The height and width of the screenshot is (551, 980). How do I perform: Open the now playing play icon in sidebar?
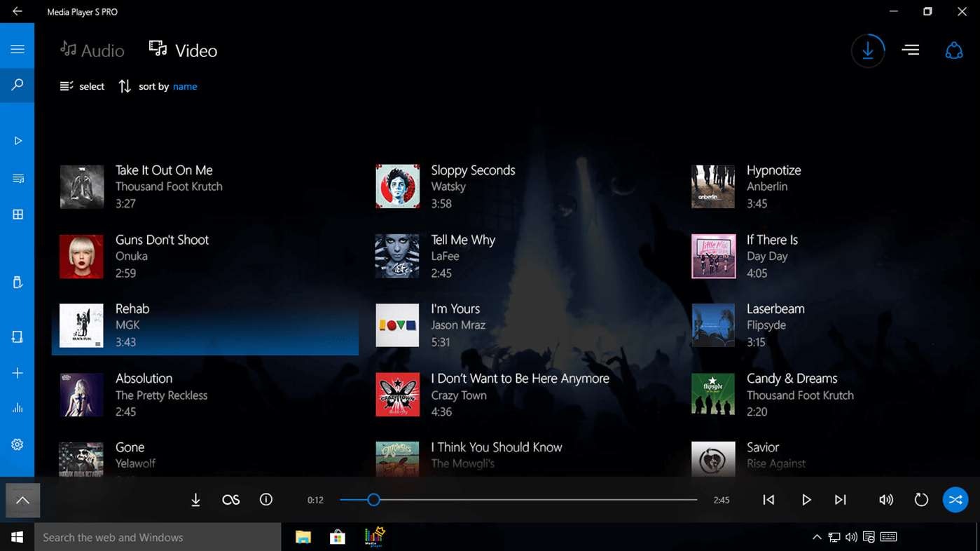pyautogui.click(x=18, y=141)
